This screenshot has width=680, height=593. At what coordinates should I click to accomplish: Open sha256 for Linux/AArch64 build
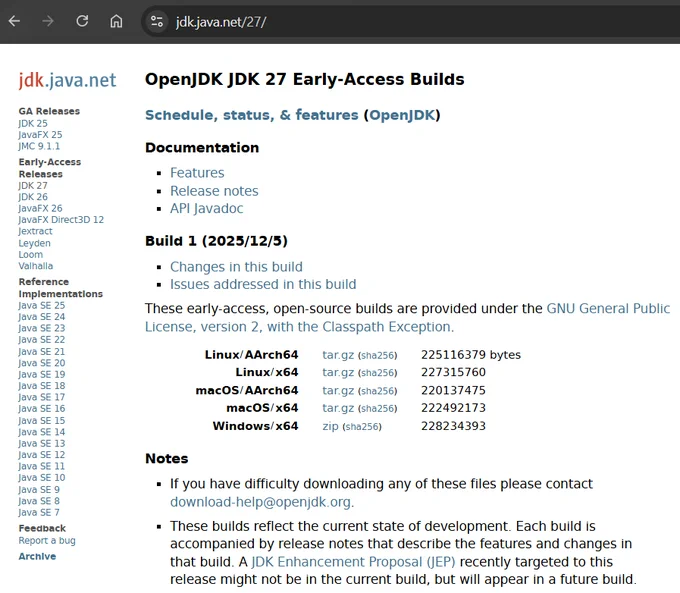click(x=378, y=356)
